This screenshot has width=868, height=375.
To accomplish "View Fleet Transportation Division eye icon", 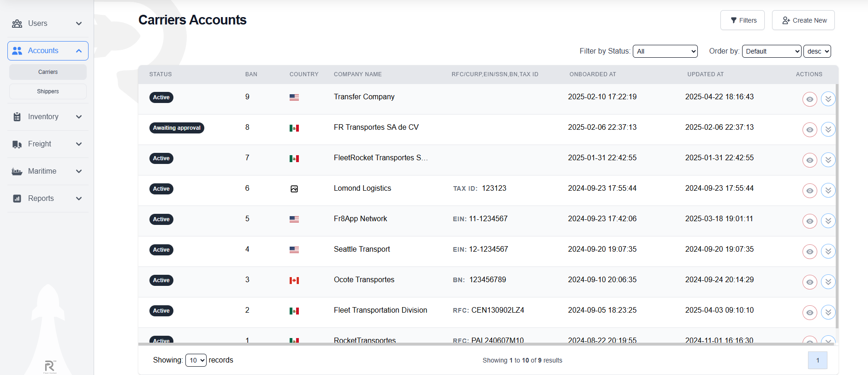I will click(x=810, y=313).
